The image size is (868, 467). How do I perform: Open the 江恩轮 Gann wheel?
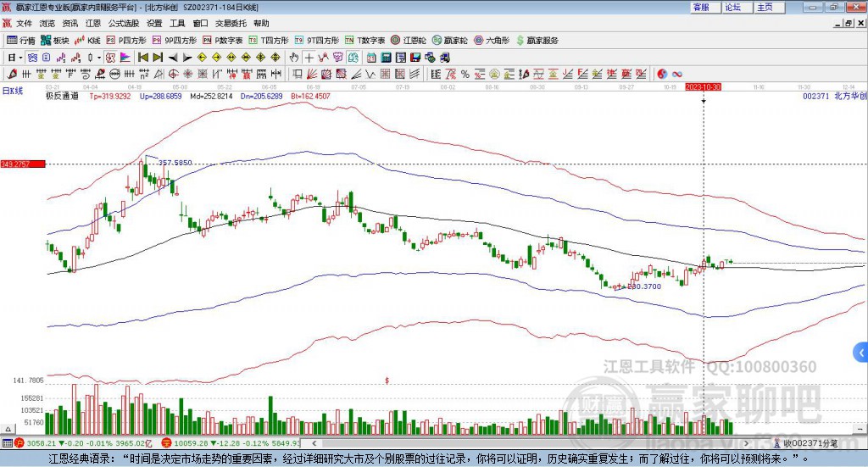pyautogui.click(x=409, y=41)
